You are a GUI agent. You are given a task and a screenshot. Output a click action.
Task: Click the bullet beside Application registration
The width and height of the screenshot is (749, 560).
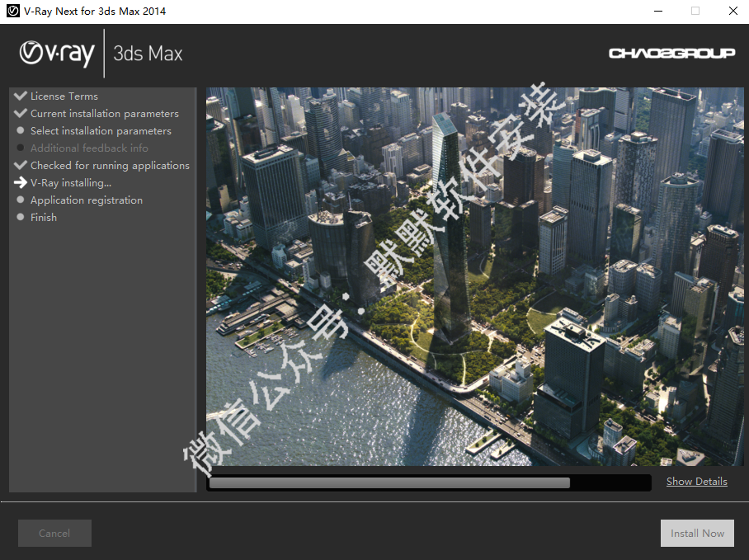click(x=21, y=200)
